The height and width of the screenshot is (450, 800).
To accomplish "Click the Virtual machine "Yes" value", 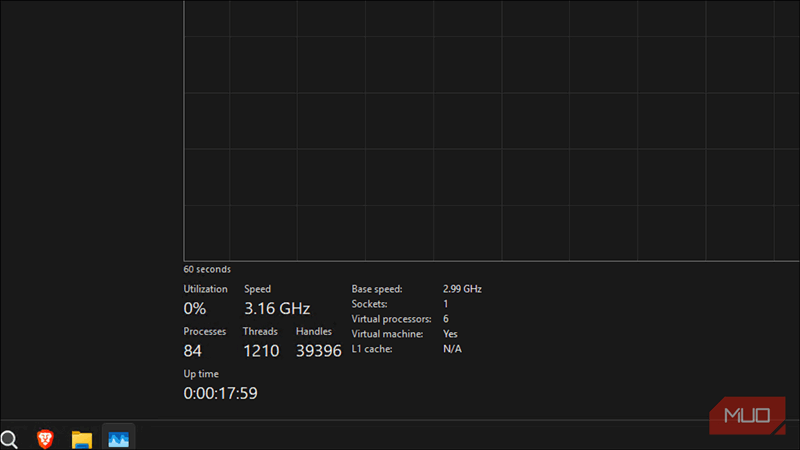I will 451,334.
